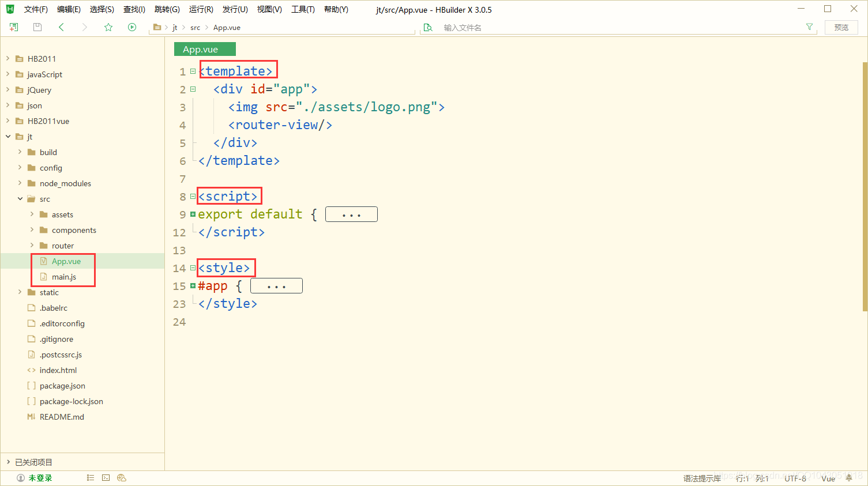
Task: Click the UTF-8 encoding in status bar
Action: (x=795, y=479)
